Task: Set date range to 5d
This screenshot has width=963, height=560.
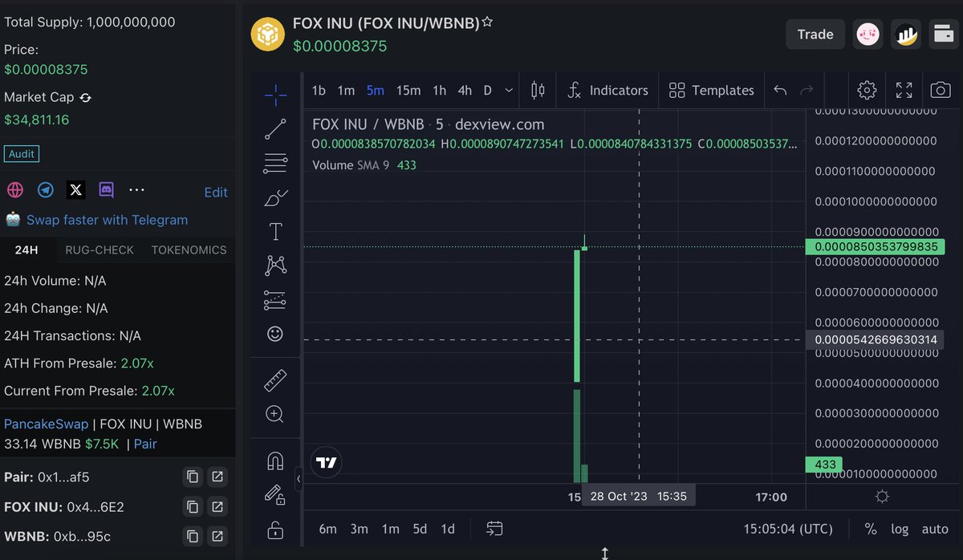Action: click(x=420, y=529)
